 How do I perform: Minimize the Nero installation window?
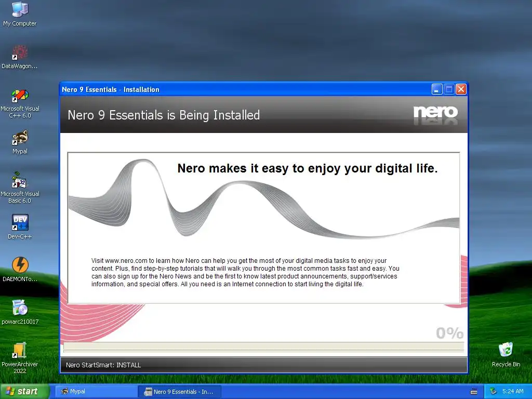[x=436, y=89]
